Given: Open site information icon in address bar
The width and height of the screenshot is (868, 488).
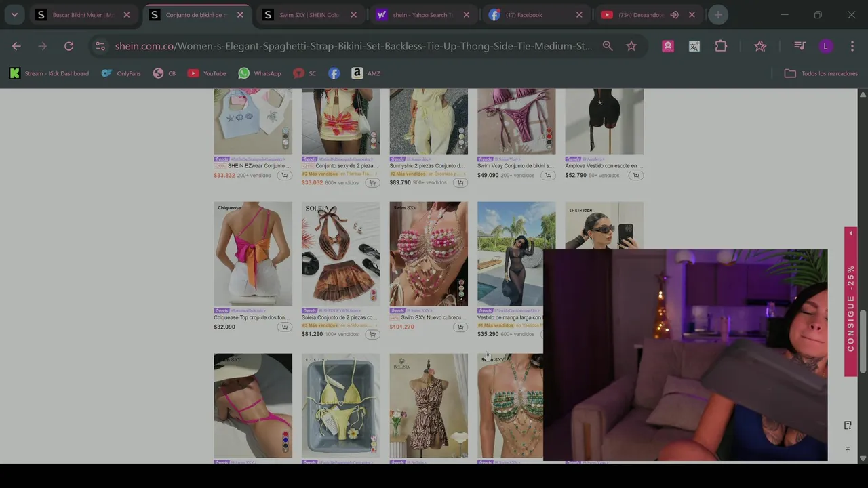Looking at the screenshot, I should click(x=100, y=46).
